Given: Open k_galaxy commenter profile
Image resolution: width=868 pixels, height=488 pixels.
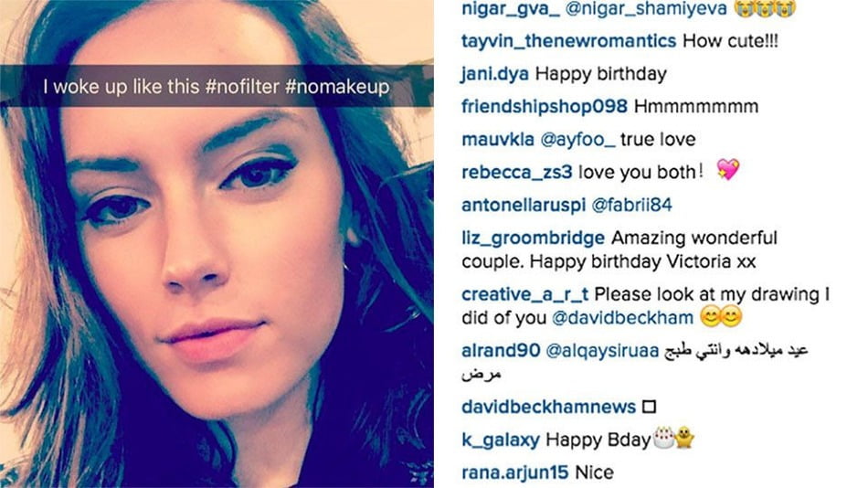Looking at the screenshot, I should point(499,440).
